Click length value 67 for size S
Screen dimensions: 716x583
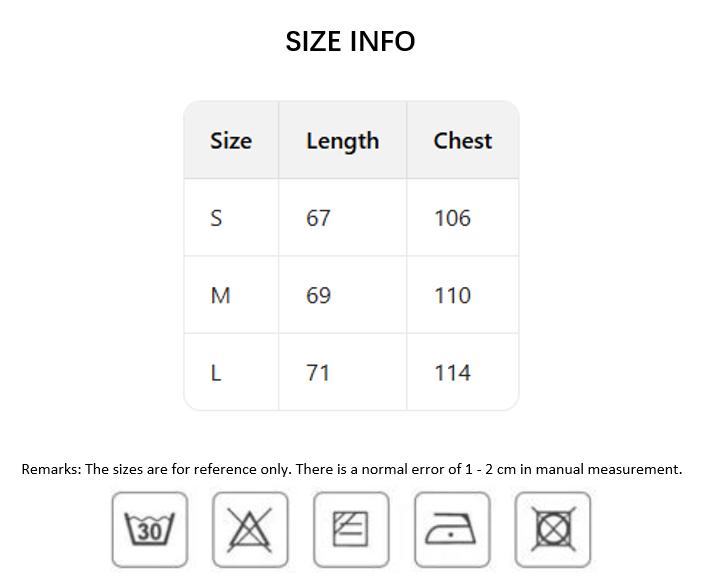tap(318, 218)
